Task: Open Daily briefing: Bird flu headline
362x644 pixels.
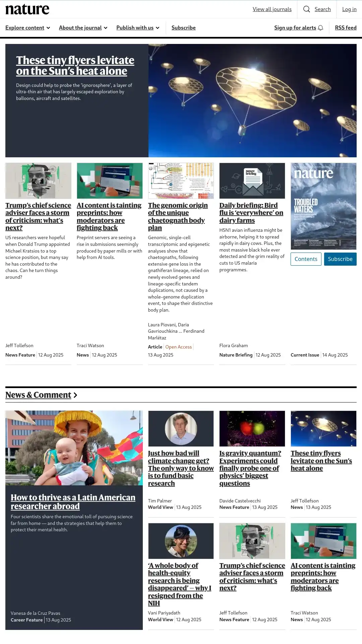Action: pyautogui.click(x=251, y=213)
